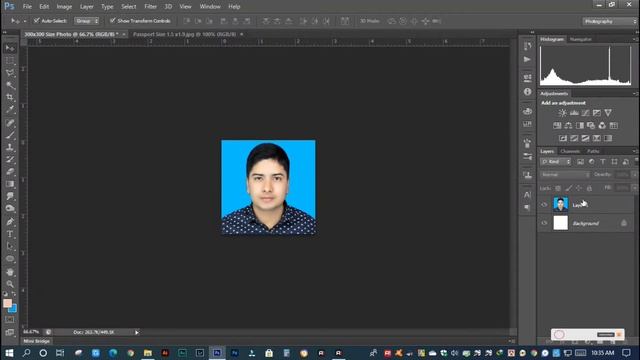This screenshot has height=360, width=640.
Task: Open the layer Kind filter dropdown
Action: pos(556,162)
